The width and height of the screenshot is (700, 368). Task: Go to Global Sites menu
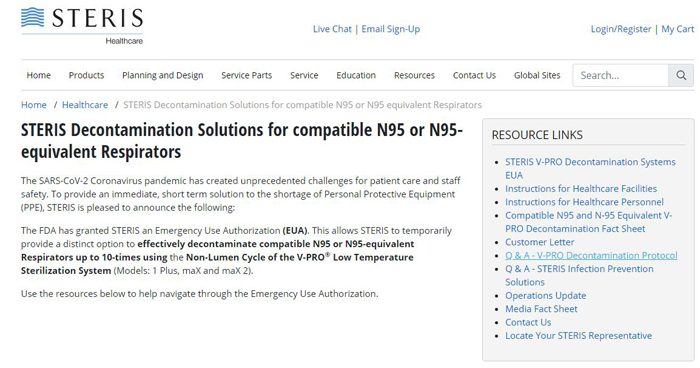point(537,75)
